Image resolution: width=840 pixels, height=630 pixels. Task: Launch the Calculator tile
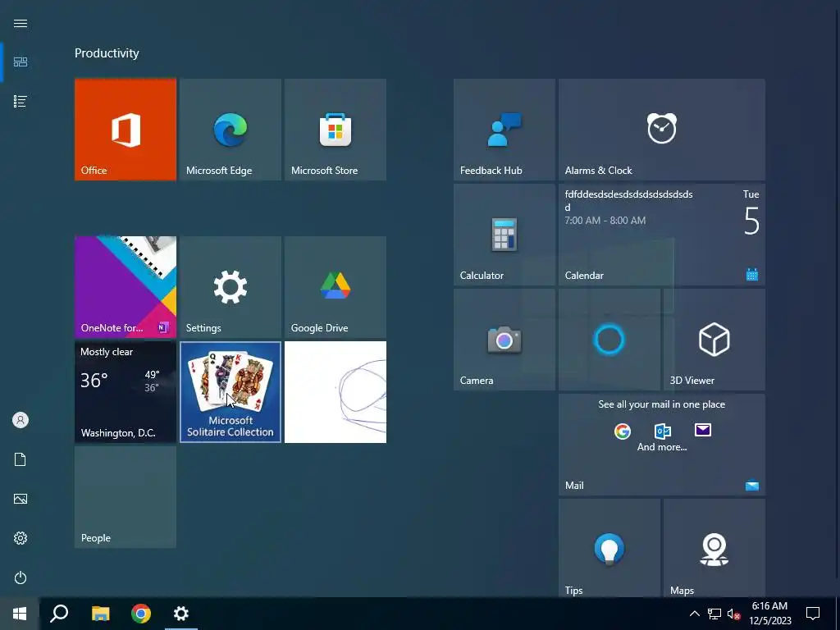click(504, 235)
